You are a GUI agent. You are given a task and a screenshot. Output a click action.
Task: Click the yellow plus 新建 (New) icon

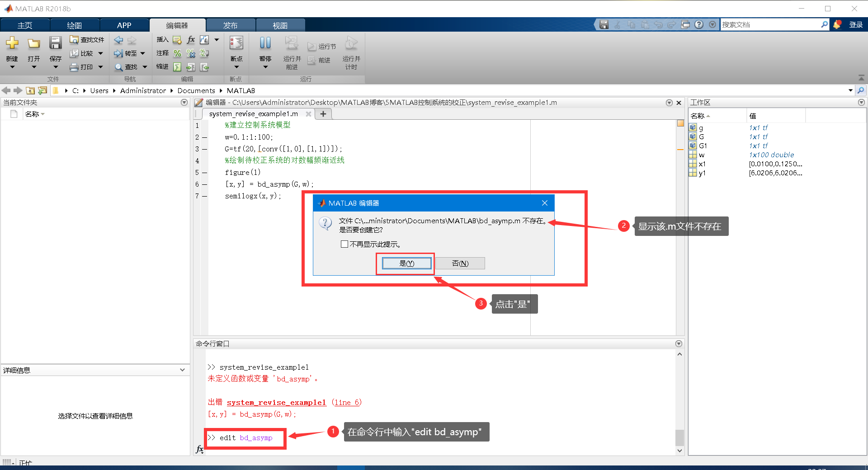[x=12, y=43]
